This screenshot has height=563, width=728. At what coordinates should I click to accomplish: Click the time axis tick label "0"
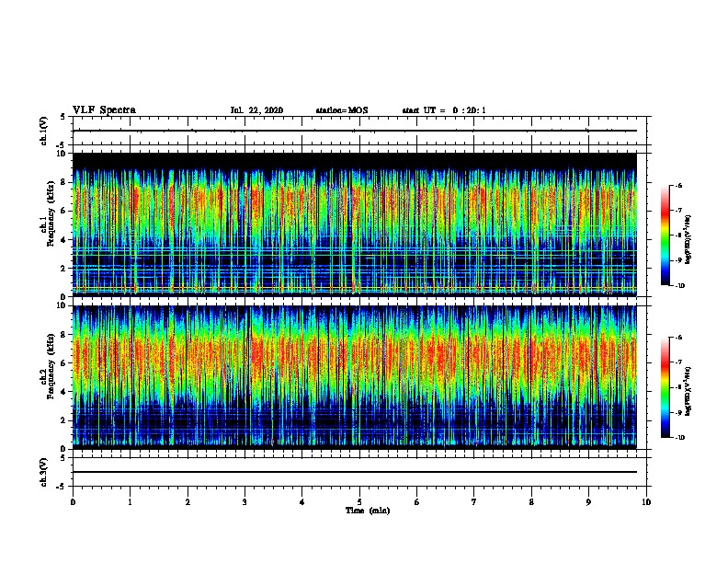[x=73, y=502]
